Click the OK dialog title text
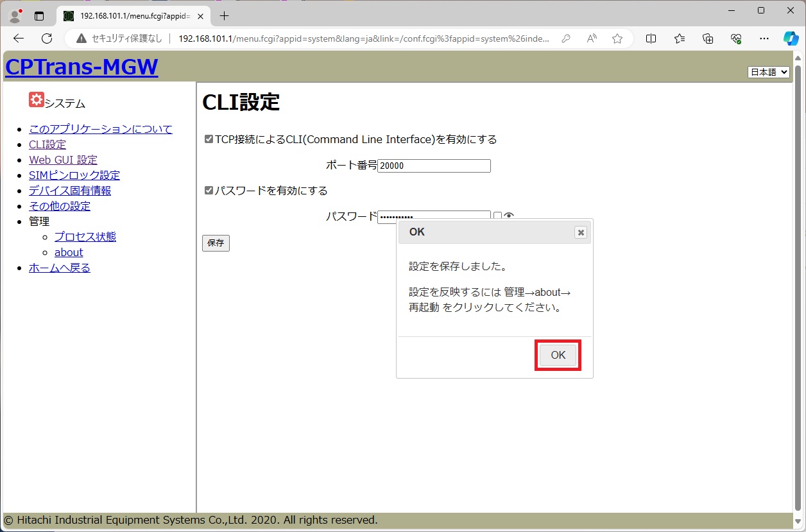The image size is (806, 532). 417,232
